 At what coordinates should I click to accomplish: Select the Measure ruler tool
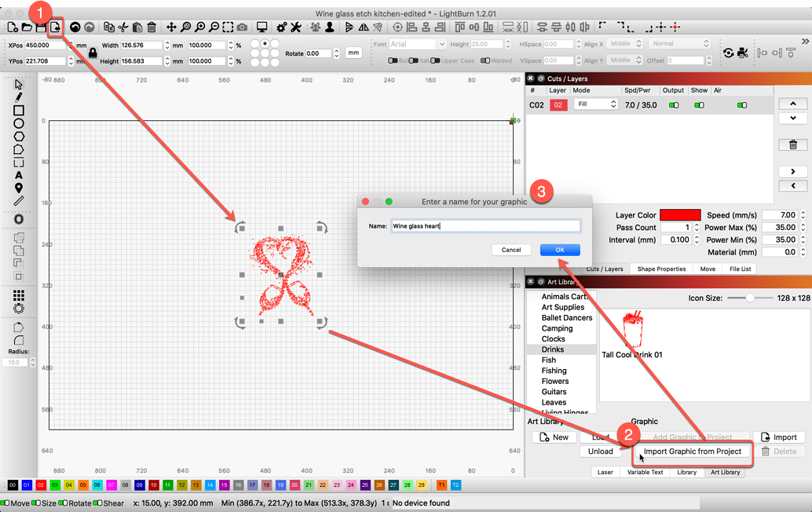tap(19, 201)
